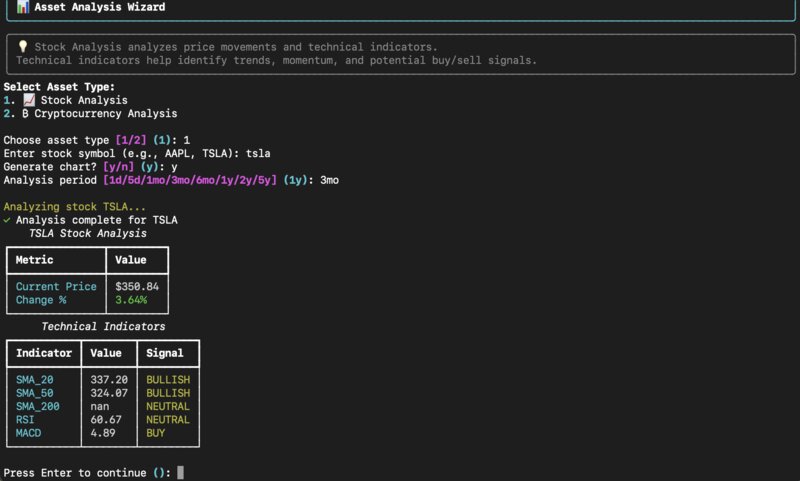
Task: Click the Analysis complete for TSLA message
Action: pos(96,220)
